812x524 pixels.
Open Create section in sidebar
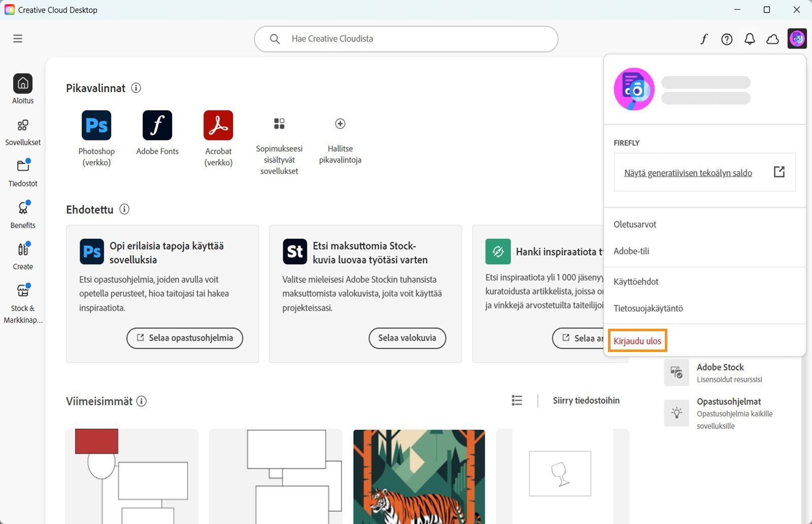coord(23,256)
